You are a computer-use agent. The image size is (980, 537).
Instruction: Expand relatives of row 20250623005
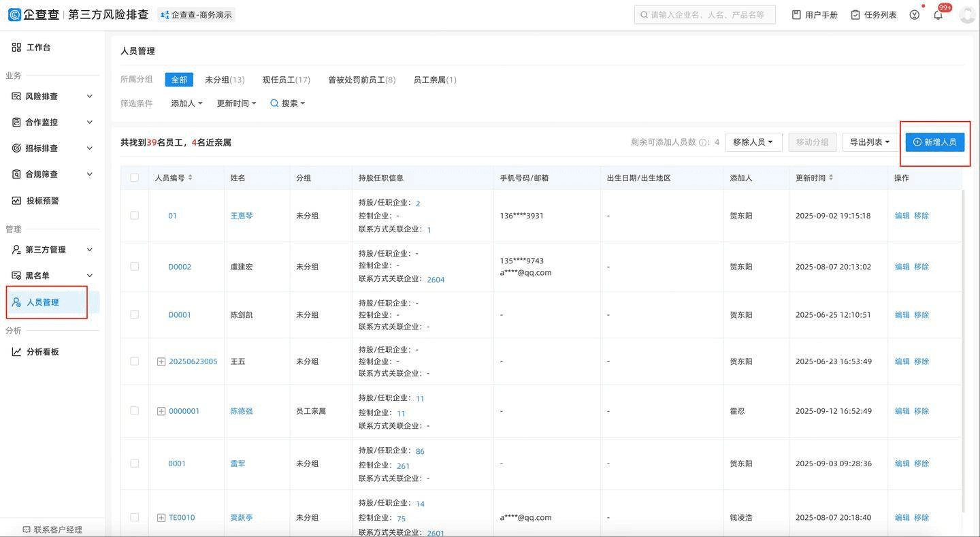(x=161, y=361)
